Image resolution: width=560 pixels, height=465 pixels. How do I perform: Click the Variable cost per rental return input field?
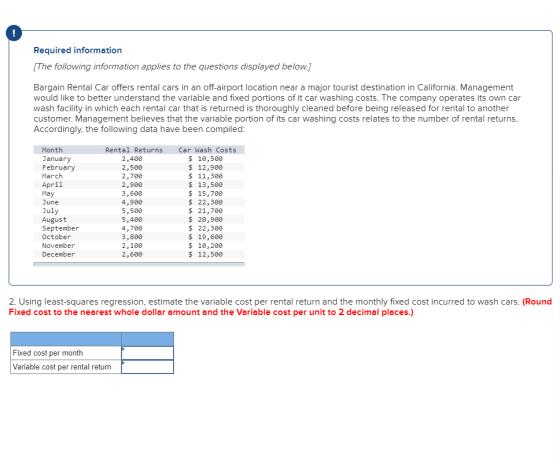point(148,367)
